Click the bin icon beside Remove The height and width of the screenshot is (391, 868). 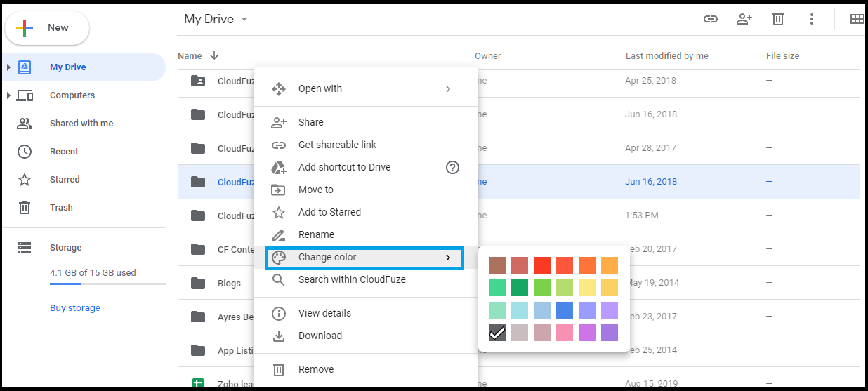point(279,369)
